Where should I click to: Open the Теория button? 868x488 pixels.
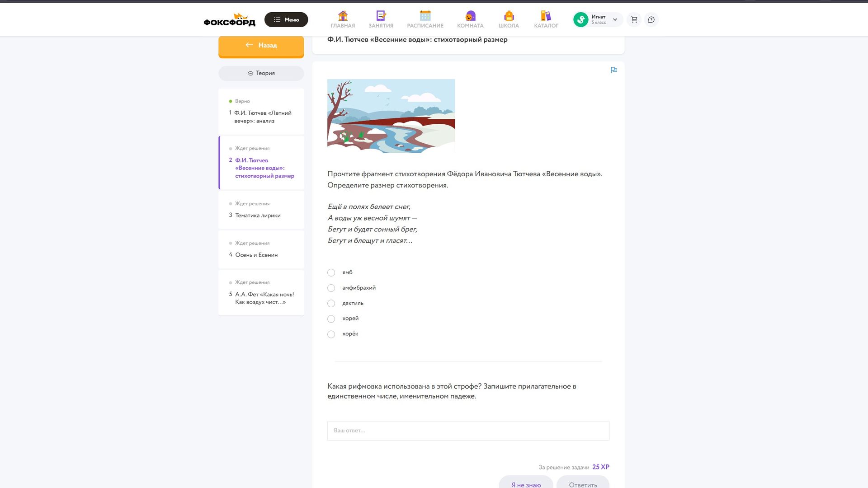pos(261,73)
